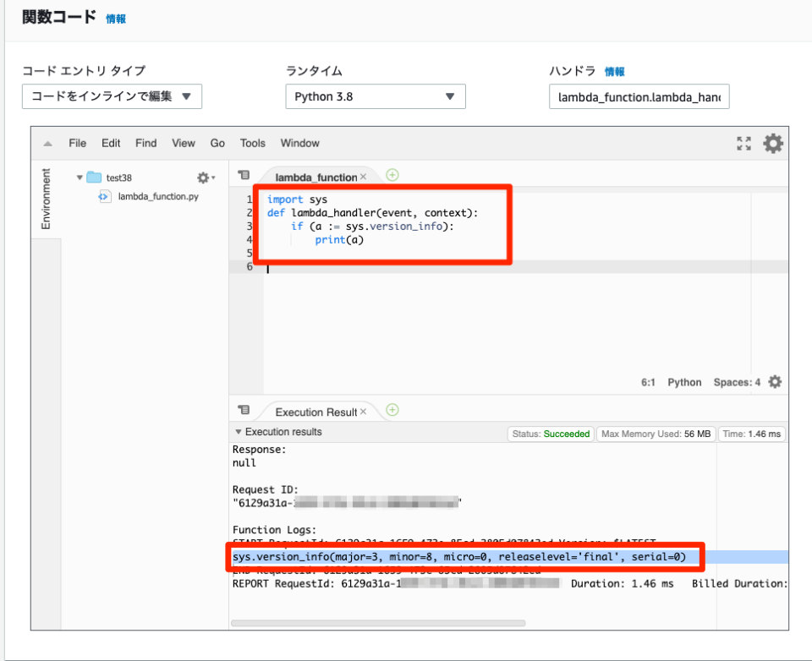Collapse the test38 folder tree
Image resolution: width=812 pixels, height=661 pixels.
tap(80, 178)
